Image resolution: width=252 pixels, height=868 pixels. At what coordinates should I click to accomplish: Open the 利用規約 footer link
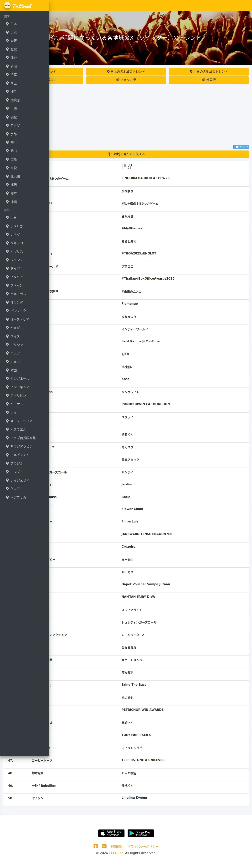coord(117,846)
